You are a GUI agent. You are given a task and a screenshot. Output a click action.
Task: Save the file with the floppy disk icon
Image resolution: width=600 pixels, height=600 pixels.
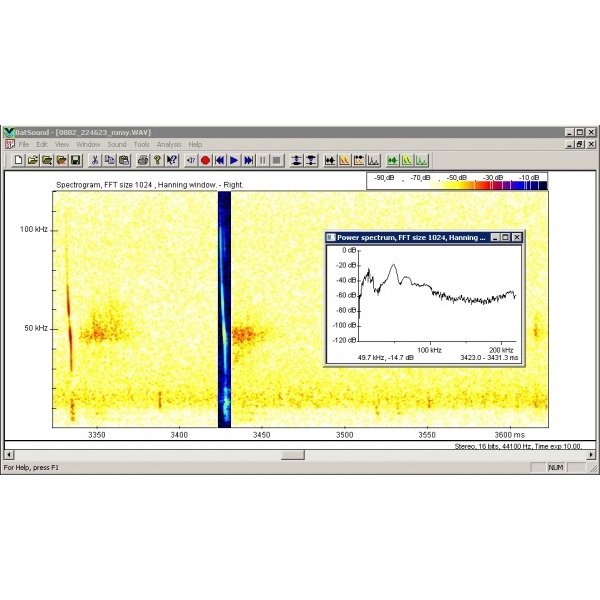[x=75, y=160]
